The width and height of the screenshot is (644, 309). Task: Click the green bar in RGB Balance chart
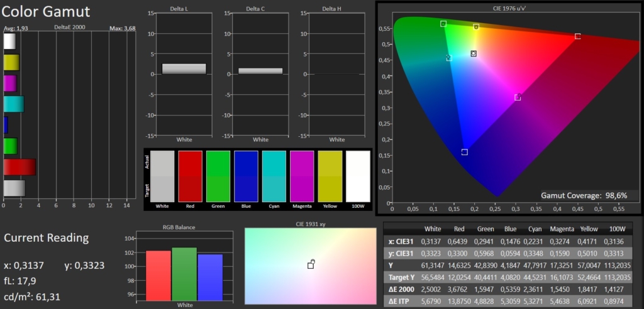click(184, 274)
